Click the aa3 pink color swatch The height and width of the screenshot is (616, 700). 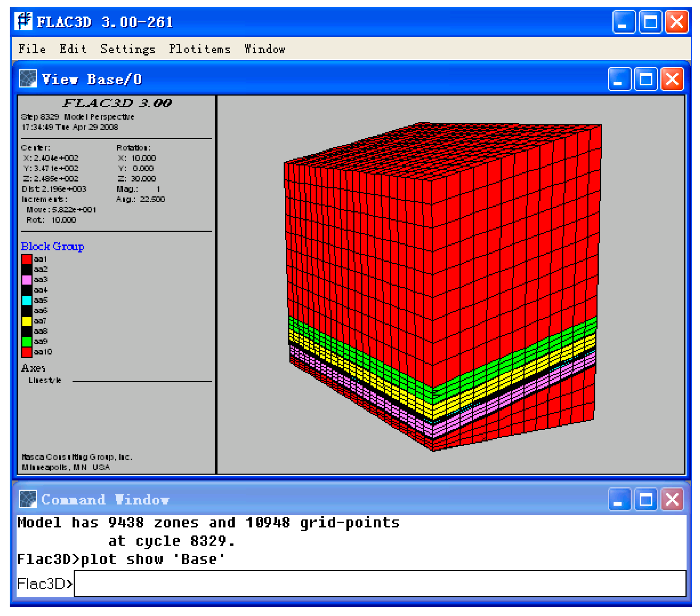tap(27, 280)
